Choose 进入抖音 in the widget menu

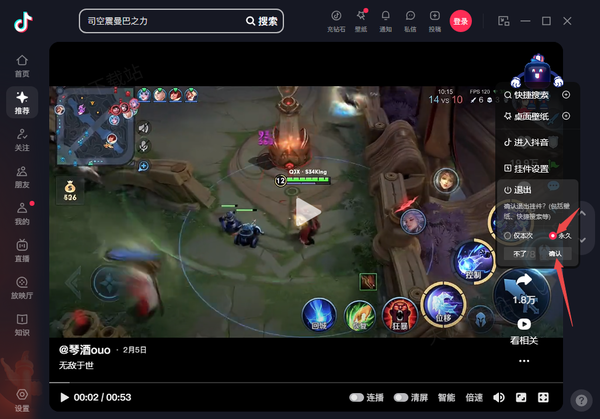(527, 142)
